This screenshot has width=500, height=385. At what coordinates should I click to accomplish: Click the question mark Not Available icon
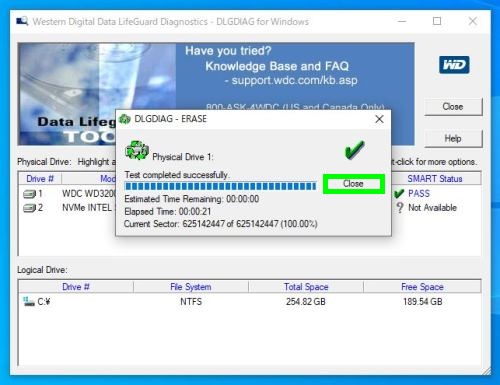(x=399, y=208)
